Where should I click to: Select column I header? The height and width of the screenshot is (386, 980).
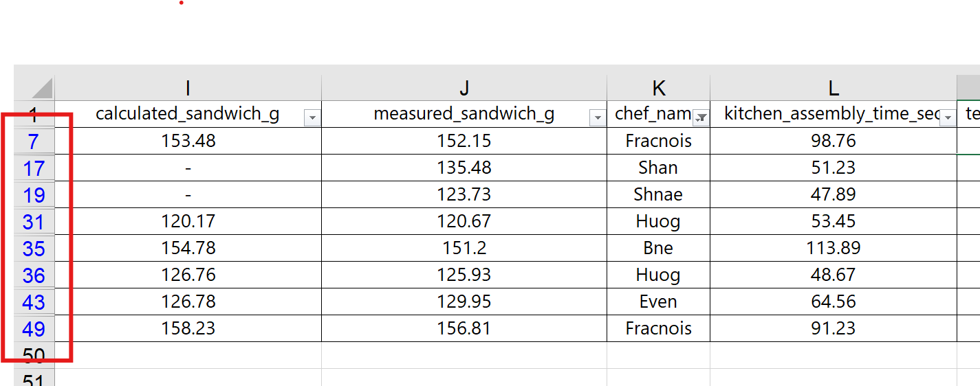[188, 88]
